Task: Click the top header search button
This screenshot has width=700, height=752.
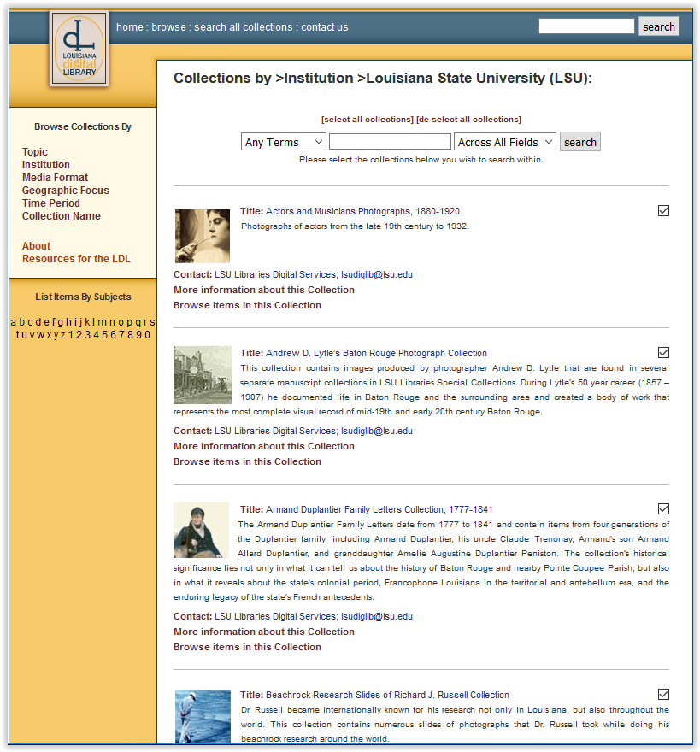Action: pos(658,26)
